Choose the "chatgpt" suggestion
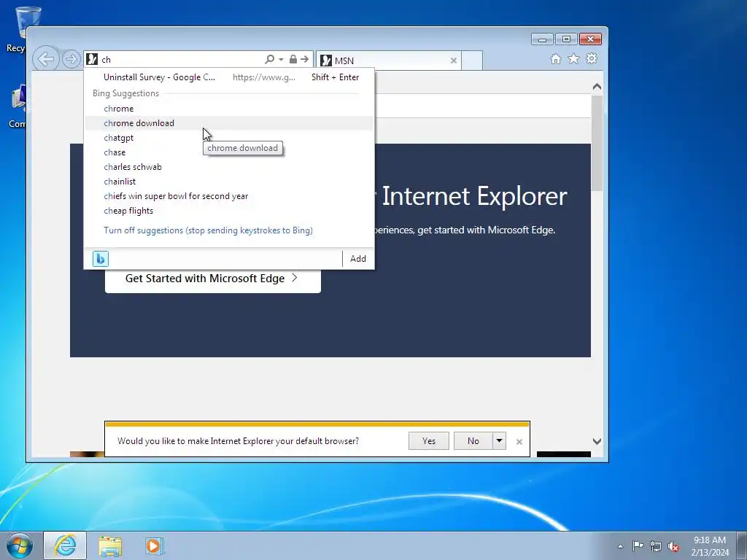 [228, 138]
